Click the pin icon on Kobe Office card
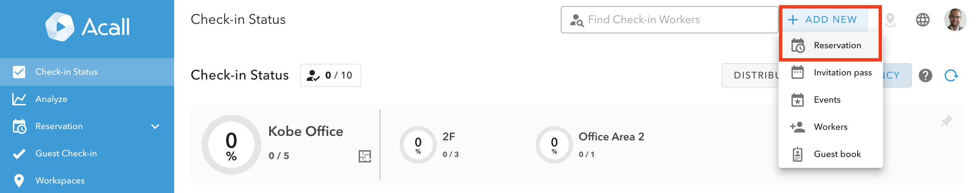This screenshot has height=193, width=980. 946,121
